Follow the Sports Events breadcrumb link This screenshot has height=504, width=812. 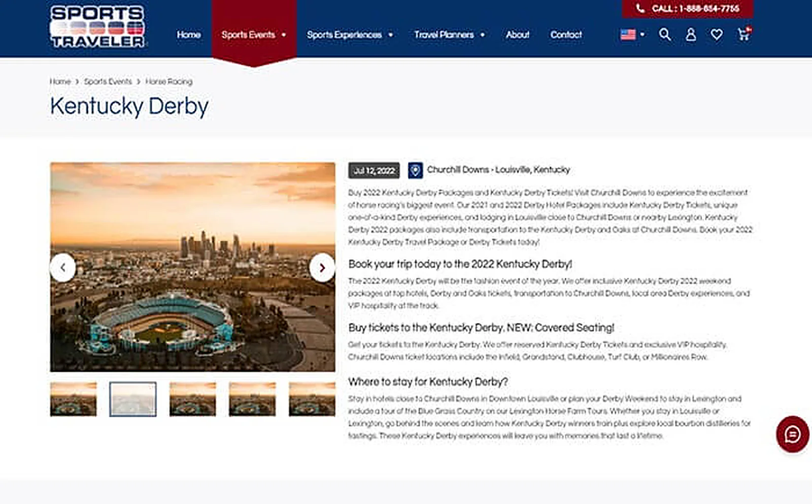click(x=108, y=81)
